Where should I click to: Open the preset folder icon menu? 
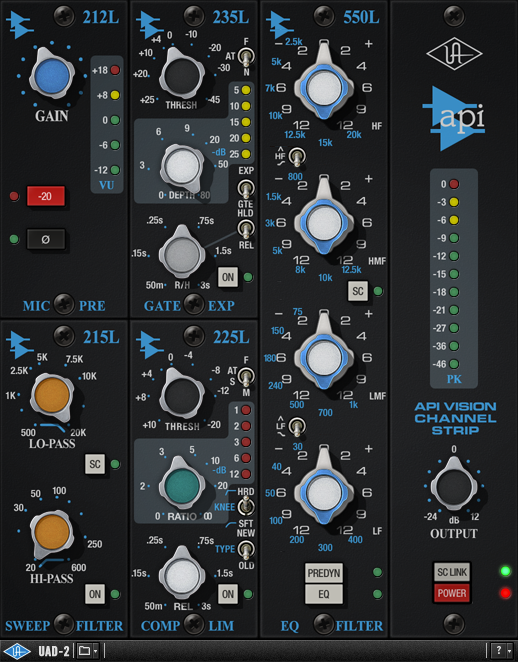pos(88,651)
